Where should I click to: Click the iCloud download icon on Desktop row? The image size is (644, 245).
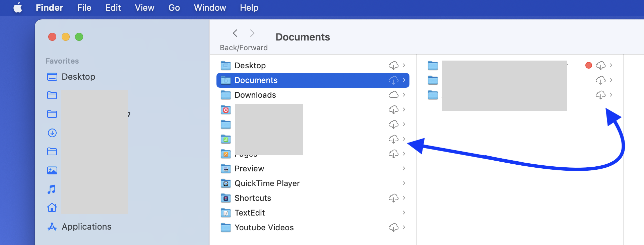click(x=393, y=65)
